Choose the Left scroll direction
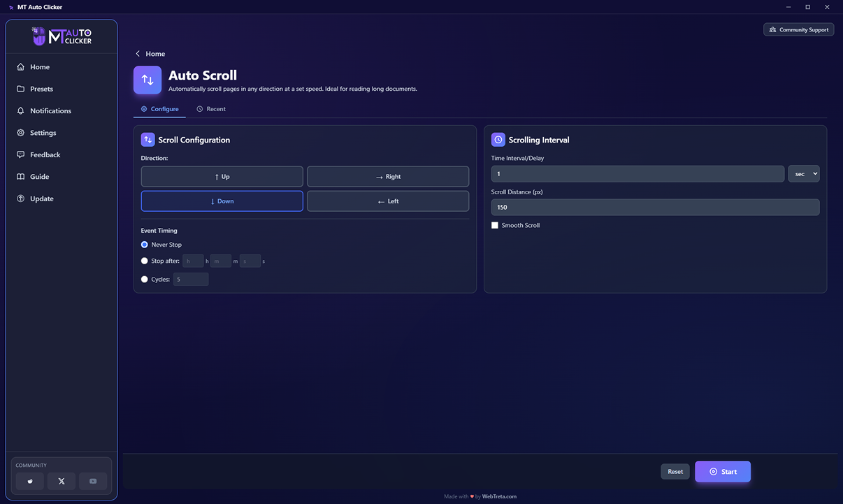Viewport: 843px width, 504px height. click(x=388, y=201)
